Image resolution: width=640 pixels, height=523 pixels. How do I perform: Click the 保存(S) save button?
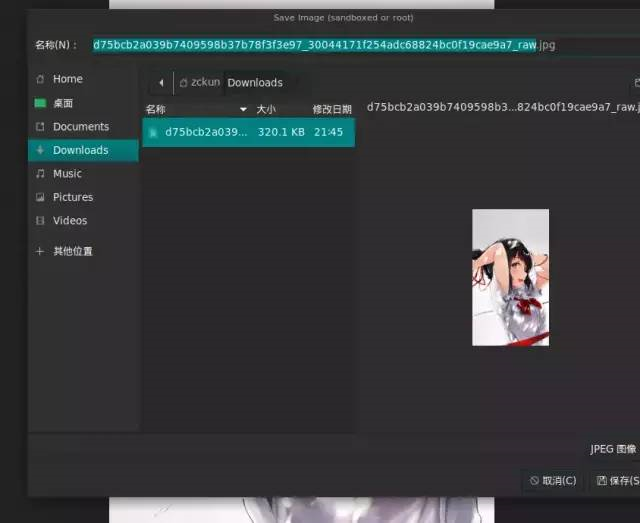pyautogui.click(x=617, y=481)
